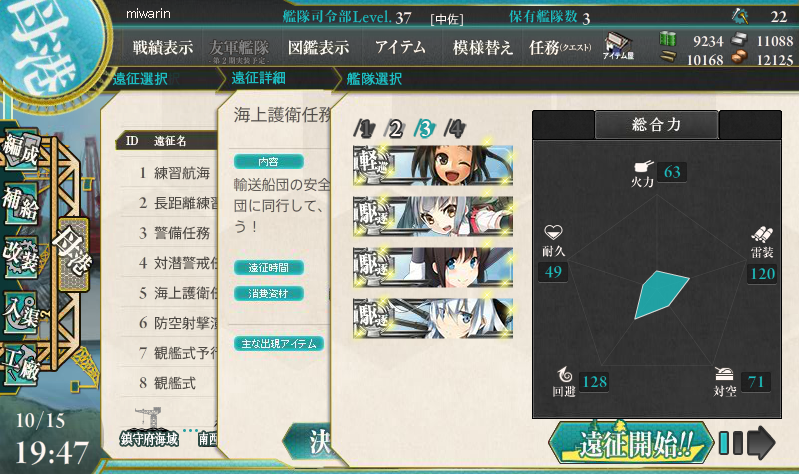Open the 編成 fleet composition icon
The height and width of the screenshot is (474, 799).
coord(21,149)
